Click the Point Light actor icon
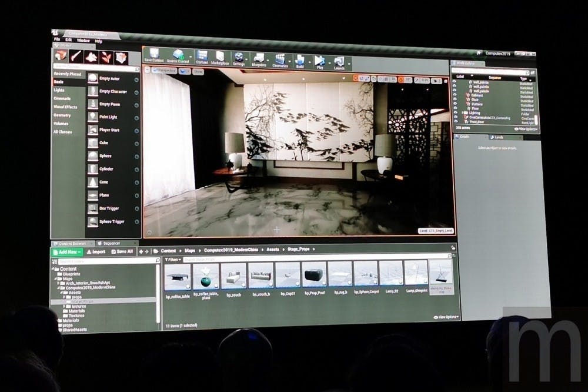This screenshot has height=392, width=588. 93,117
